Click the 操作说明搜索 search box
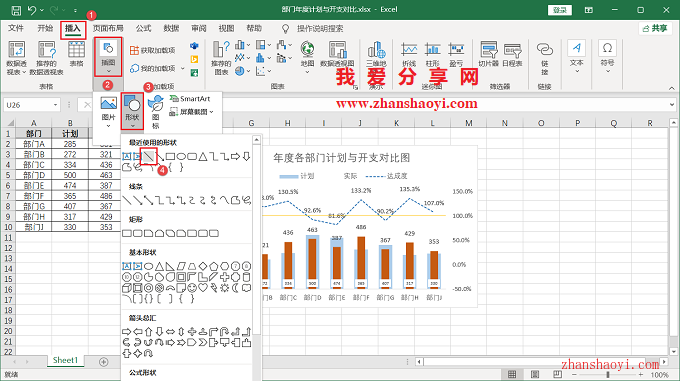This screenshot has height=381, width=680. (320, 29)
